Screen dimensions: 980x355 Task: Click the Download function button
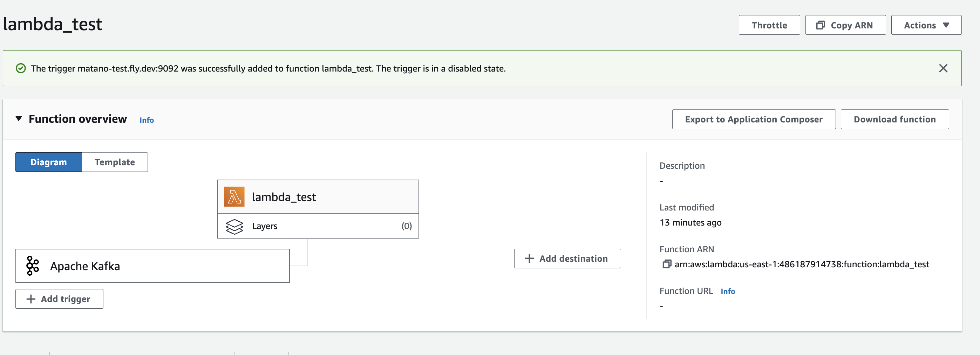[x=894, y=119]
